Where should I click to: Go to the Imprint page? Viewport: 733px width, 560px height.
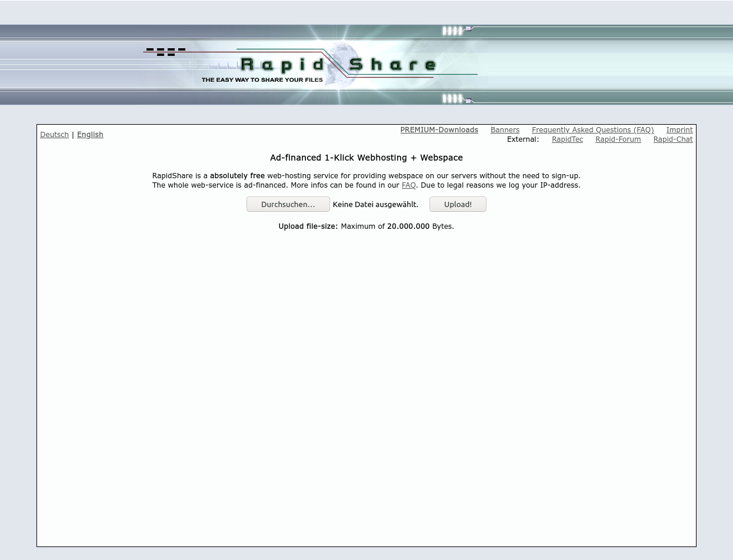coord(679,130)
